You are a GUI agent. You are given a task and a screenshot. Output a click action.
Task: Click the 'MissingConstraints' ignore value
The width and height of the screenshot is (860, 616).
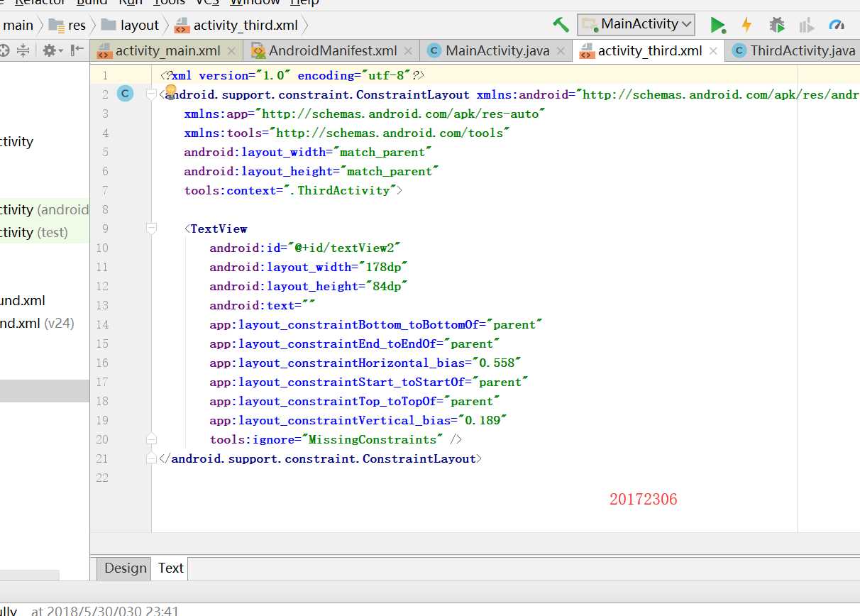[373, 439]
